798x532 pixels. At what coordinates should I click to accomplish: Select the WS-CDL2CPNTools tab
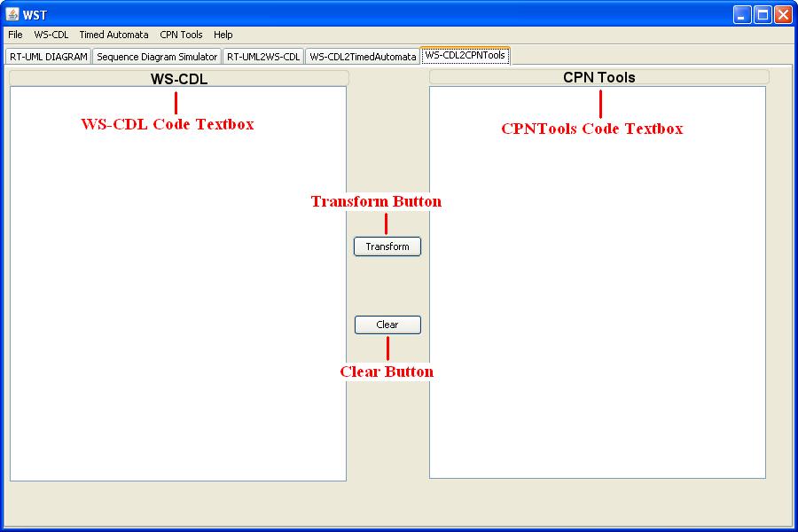tap(465, 55)
